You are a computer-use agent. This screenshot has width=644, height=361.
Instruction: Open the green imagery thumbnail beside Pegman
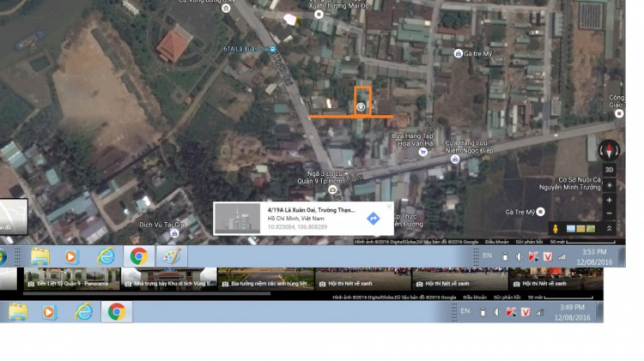point(591,228)
